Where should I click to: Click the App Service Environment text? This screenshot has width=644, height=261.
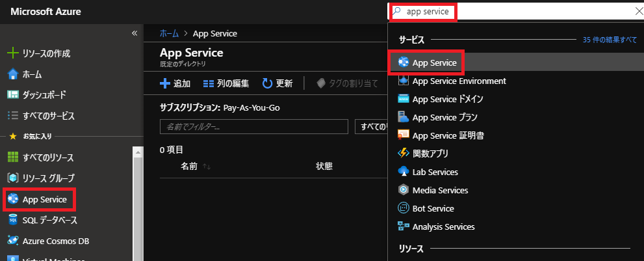459,81
